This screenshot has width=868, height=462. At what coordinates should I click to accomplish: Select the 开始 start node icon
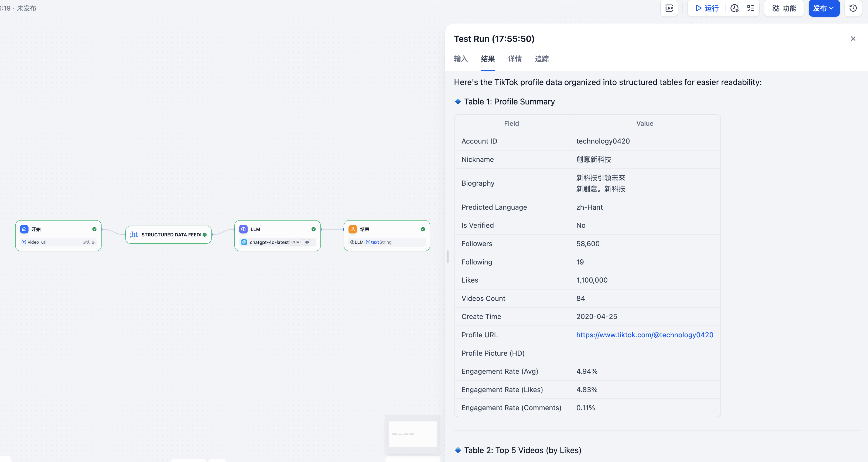[24, 229]
